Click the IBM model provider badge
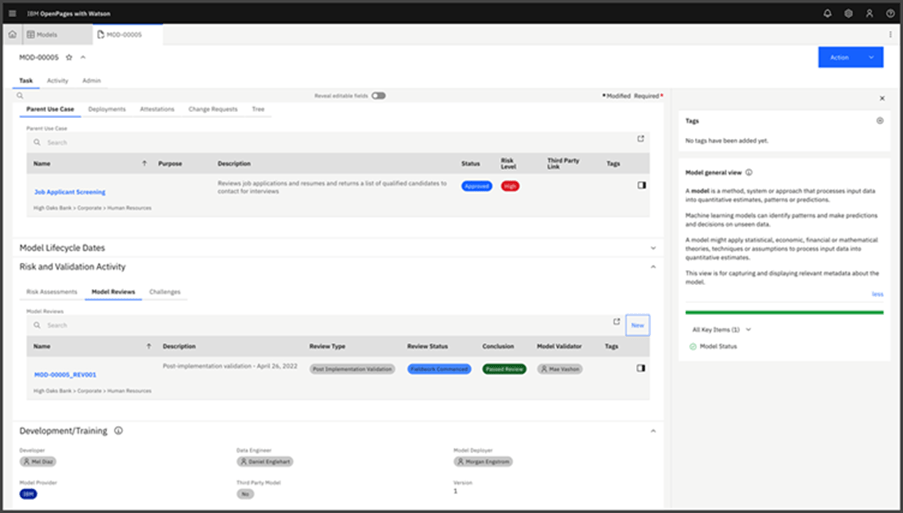The image size is (903, 513). click(x=28, y=494)
